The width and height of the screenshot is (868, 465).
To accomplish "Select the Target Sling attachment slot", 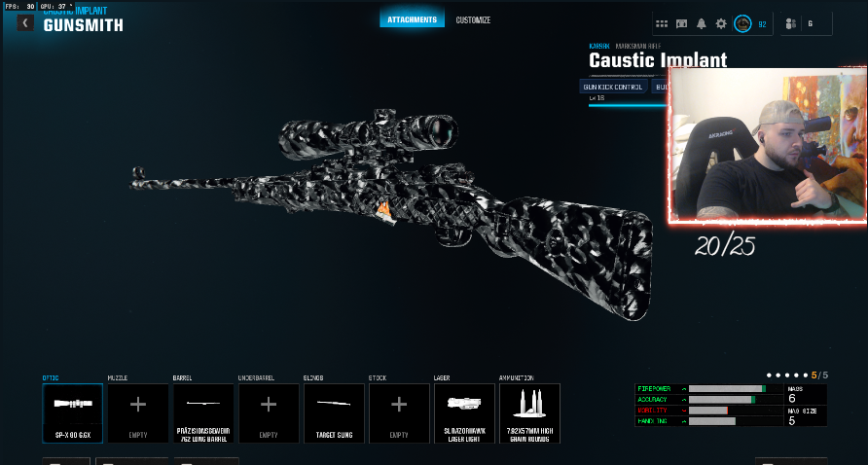I will coord(334,413).
